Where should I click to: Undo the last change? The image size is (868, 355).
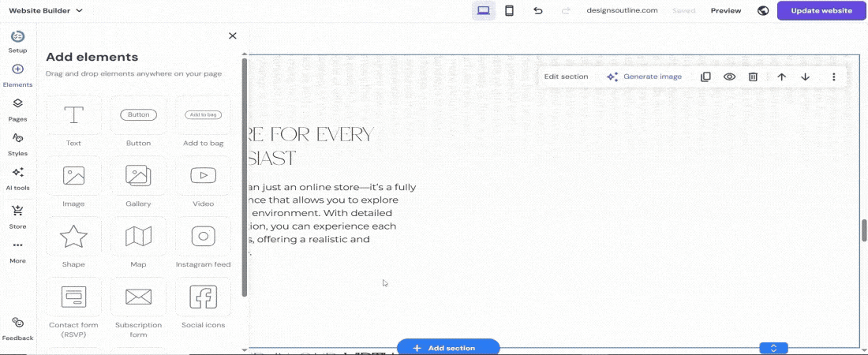tap(538, 10)
